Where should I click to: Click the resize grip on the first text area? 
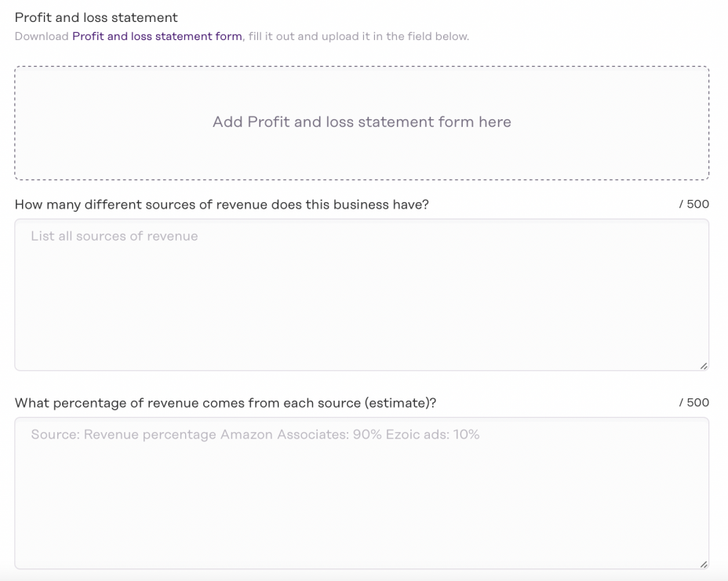point(703,363)
